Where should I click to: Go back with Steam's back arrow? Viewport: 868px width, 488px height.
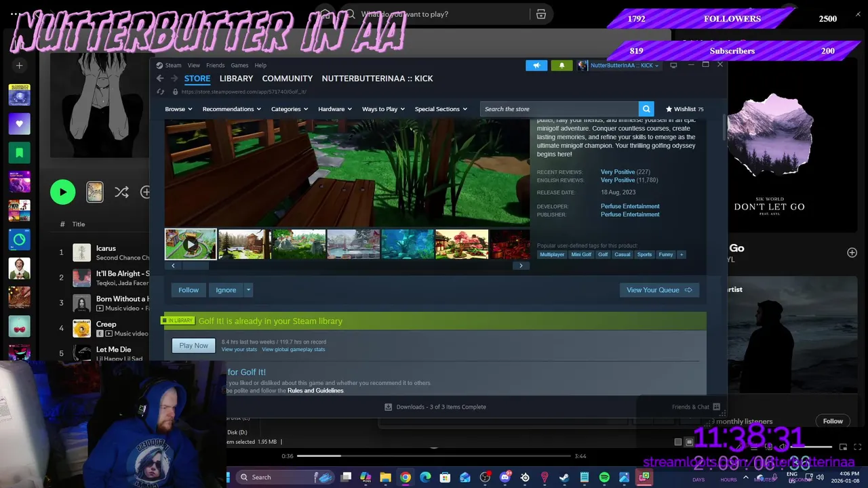point(160,79)
